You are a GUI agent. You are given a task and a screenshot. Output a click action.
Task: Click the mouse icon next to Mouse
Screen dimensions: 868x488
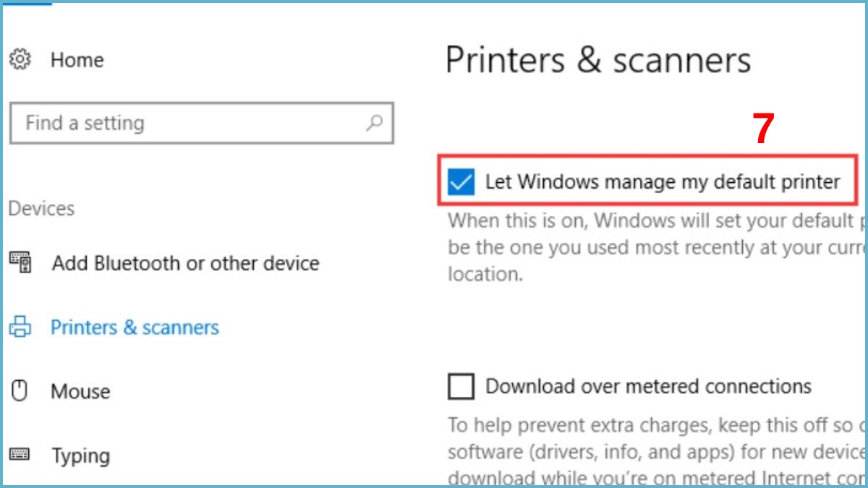[x=19, y=391]
